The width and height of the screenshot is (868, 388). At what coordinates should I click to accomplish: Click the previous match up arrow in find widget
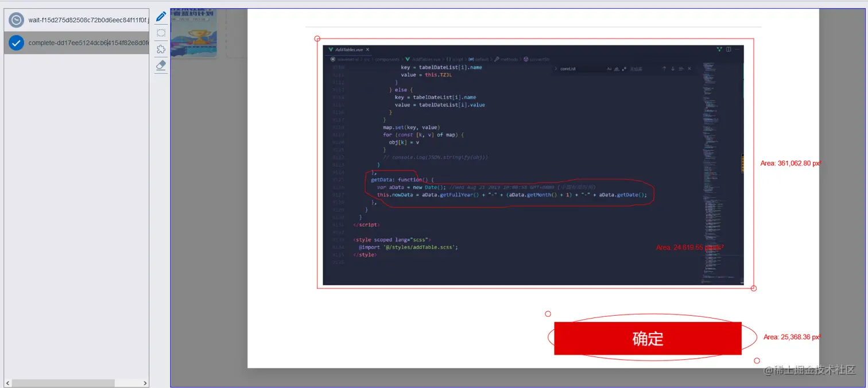click(664, 68)
